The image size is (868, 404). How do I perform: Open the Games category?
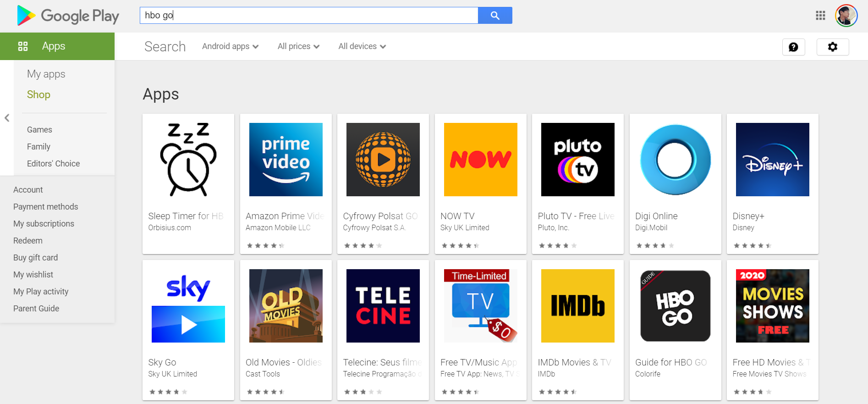(39, 130)
